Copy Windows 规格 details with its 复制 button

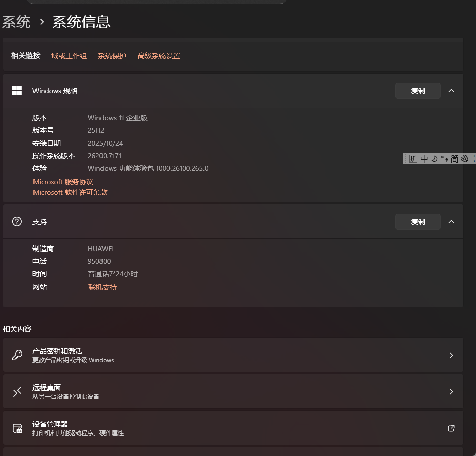tap(418, 91)
